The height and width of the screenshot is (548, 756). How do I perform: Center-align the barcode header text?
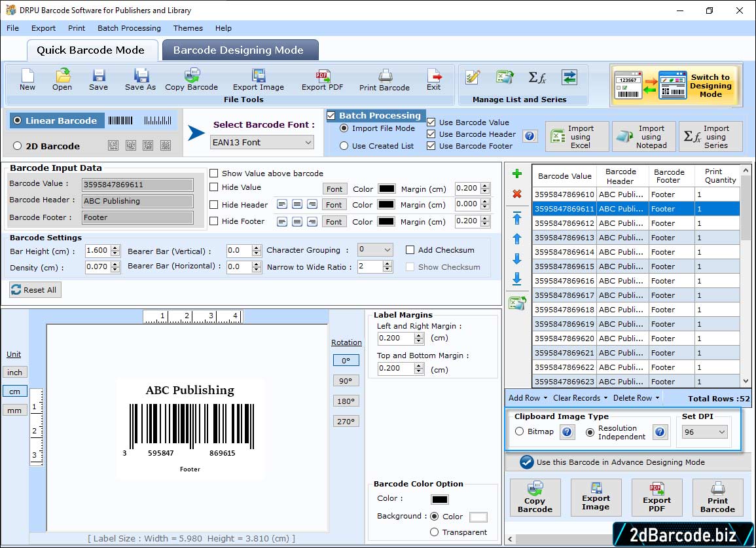pyautogui.click(x=297, y=204)
